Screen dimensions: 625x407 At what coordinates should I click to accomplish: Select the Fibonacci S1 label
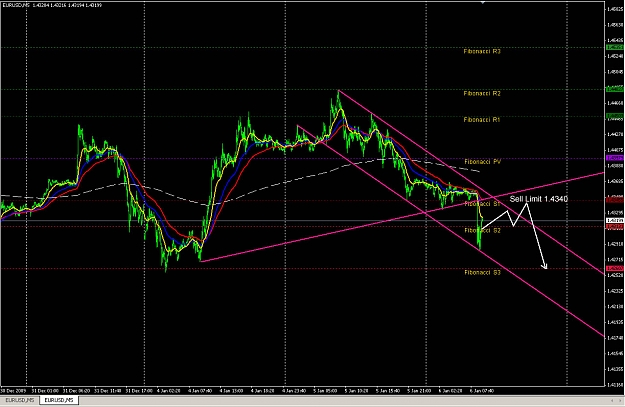pyautogui.click(x=483, y=204)
